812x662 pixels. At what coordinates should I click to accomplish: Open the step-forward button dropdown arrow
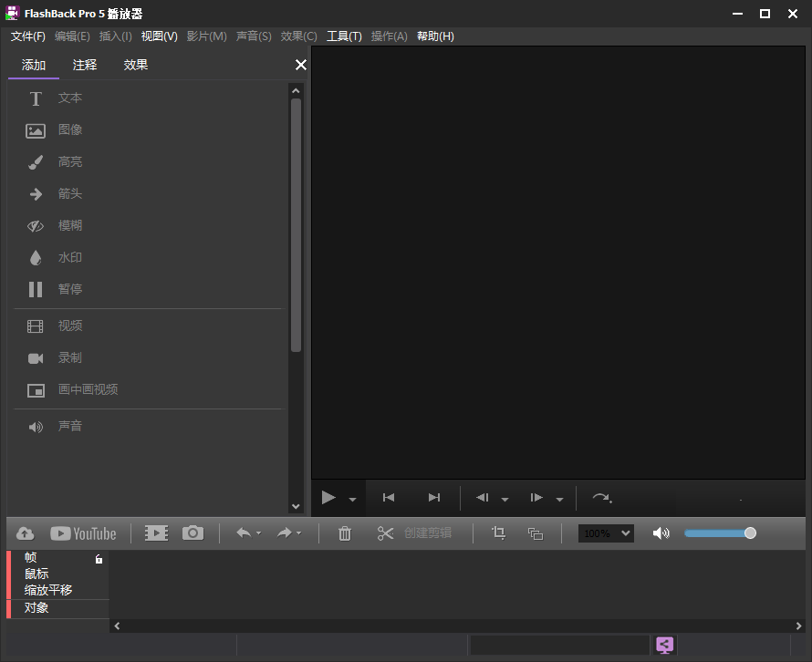point(559,498)
